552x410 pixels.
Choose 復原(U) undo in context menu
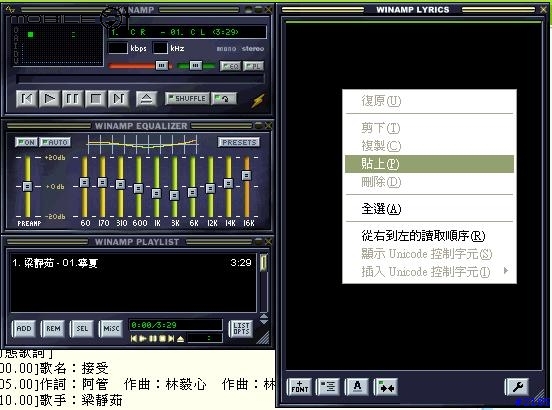[429, 101]
